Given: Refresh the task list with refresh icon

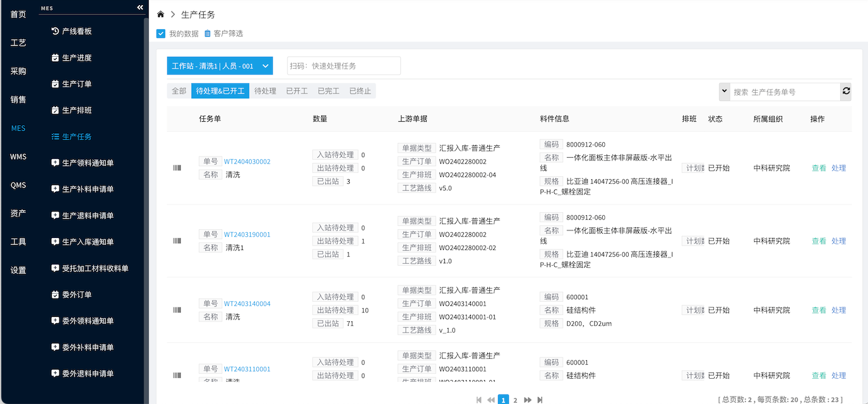Looking at the screenshot, I should click(846, 92).
